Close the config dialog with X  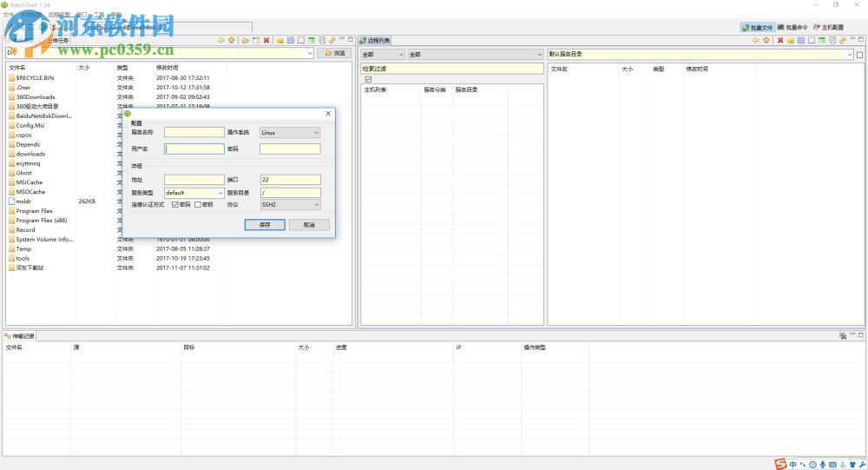328,113
